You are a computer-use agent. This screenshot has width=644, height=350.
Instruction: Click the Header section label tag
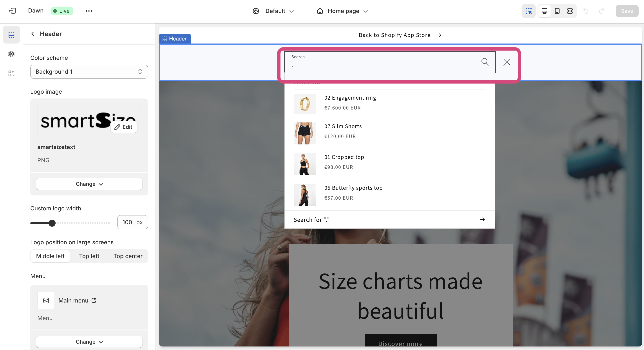pyautogui.click(x=175, y=38)
